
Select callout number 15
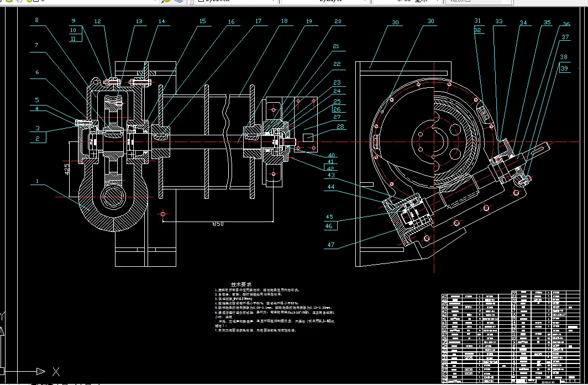click(203, 22)
